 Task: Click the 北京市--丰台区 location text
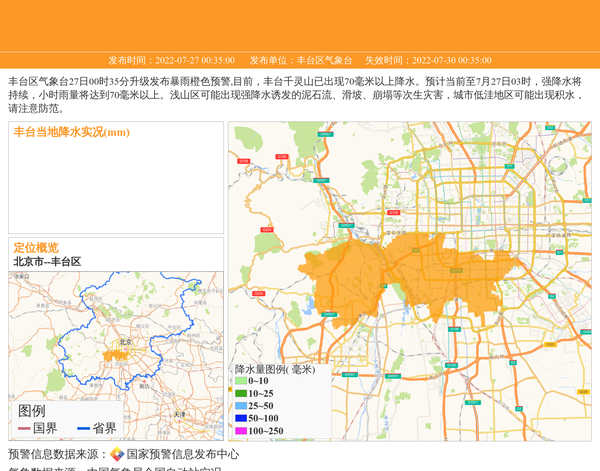point(47,261)
